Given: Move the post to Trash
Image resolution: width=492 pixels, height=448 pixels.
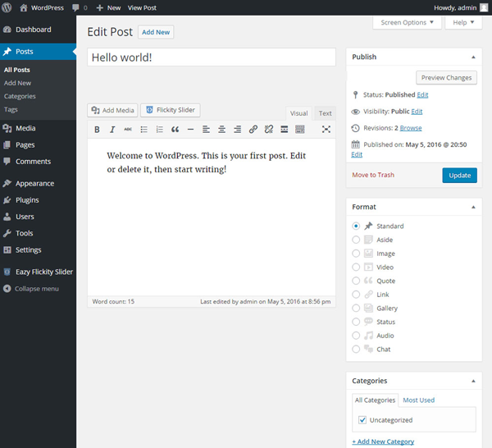Looking at the screenshot, I should click(373, 176).
